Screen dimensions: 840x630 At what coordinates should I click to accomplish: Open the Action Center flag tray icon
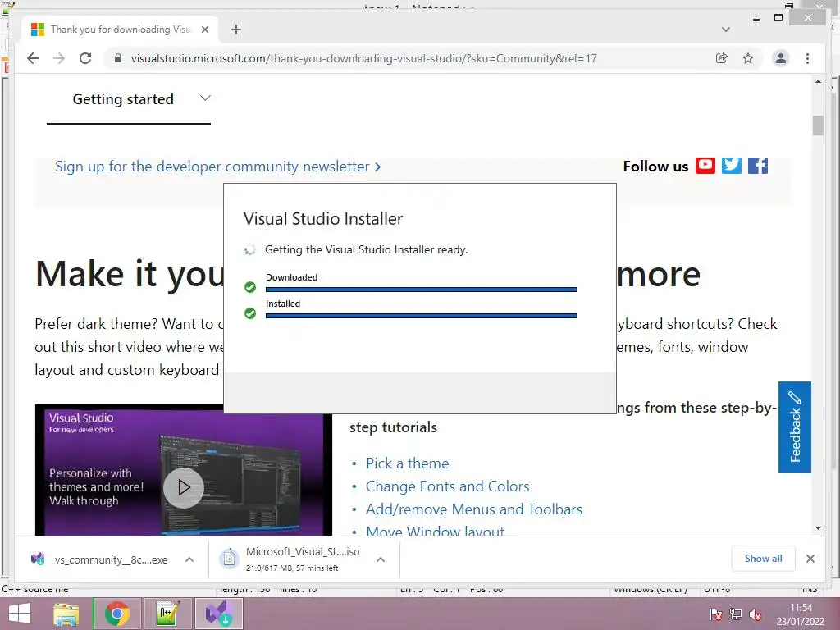point(715,614)
